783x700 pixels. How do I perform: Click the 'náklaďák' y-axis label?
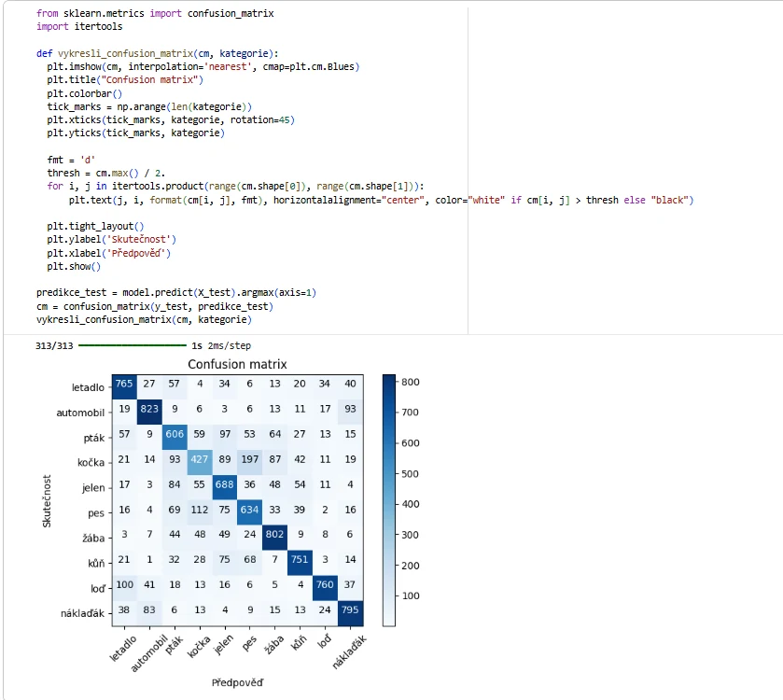82,613
